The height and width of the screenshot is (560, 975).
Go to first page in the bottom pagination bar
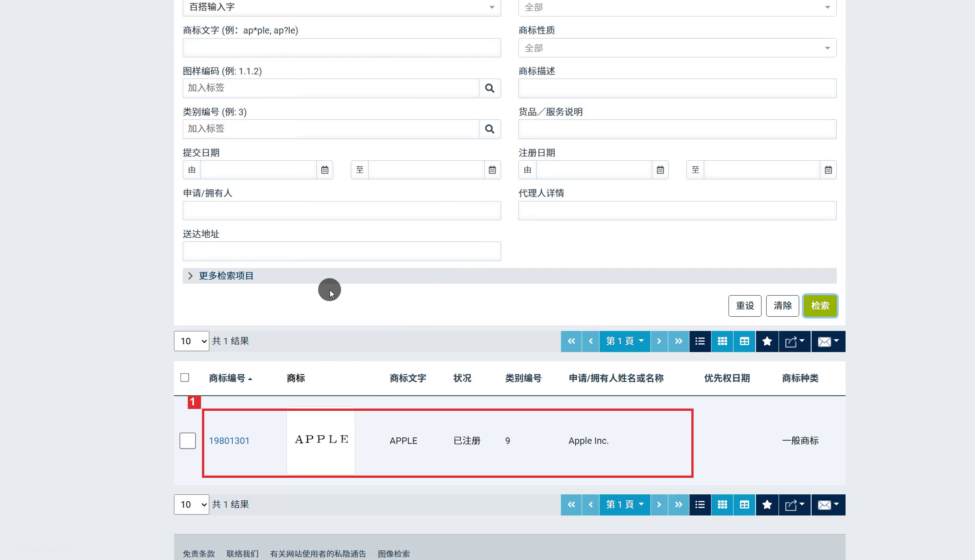571,505
